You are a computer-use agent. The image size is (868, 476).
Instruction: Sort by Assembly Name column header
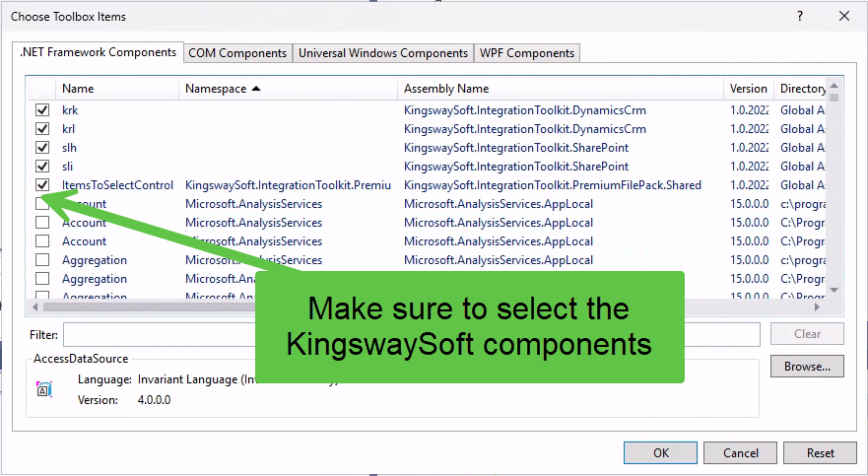[x=561, y=89]
